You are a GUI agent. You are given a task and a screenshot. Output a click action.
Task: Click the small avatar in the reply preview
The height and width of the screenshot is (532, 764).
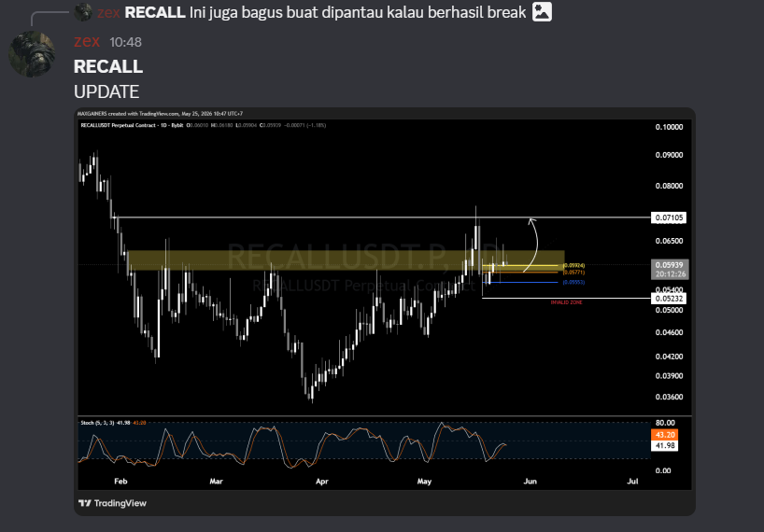click(x=83, y=12)
